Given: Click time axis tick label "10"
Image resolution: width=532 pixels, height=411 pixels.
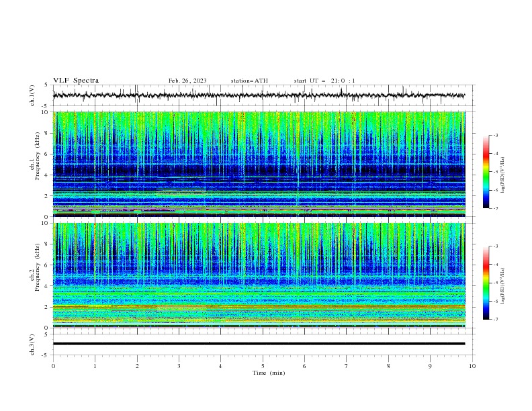Looking at the screenshot, I should click(472, 366).
